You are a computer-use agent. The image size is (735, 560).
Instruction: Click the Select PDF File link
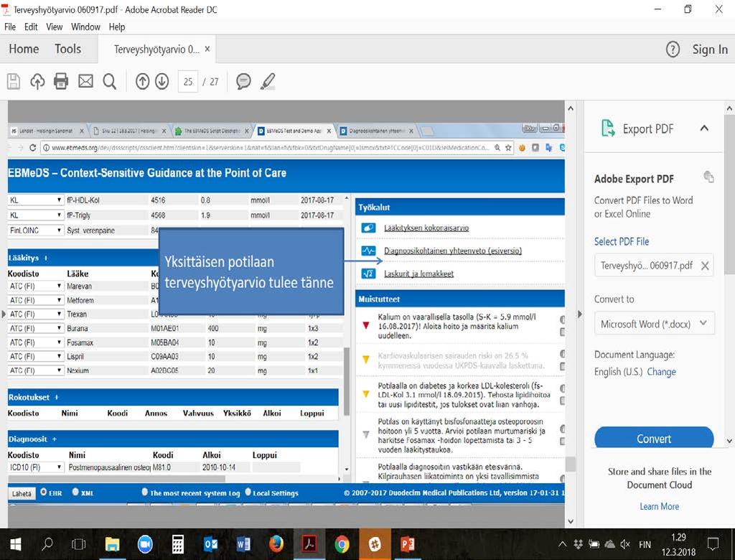622,241
